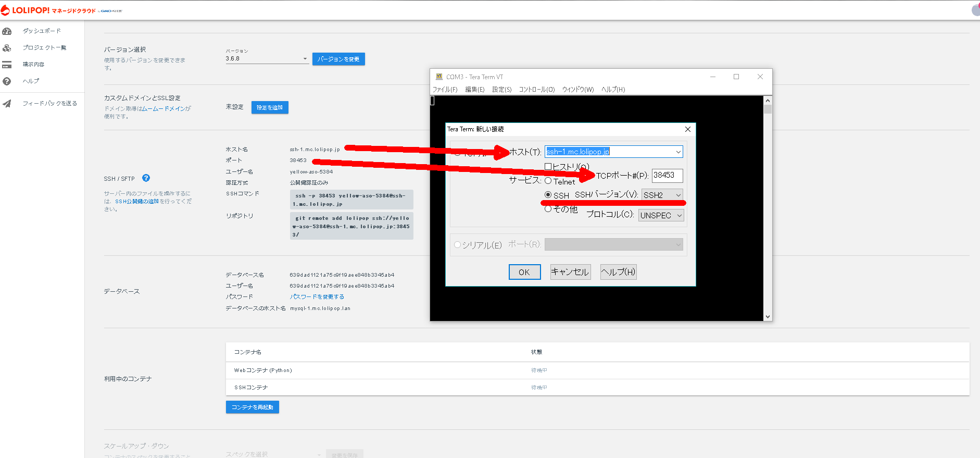Click the git remote add repository code box
This screenshot has height=458, width=980.
(351, 226)
